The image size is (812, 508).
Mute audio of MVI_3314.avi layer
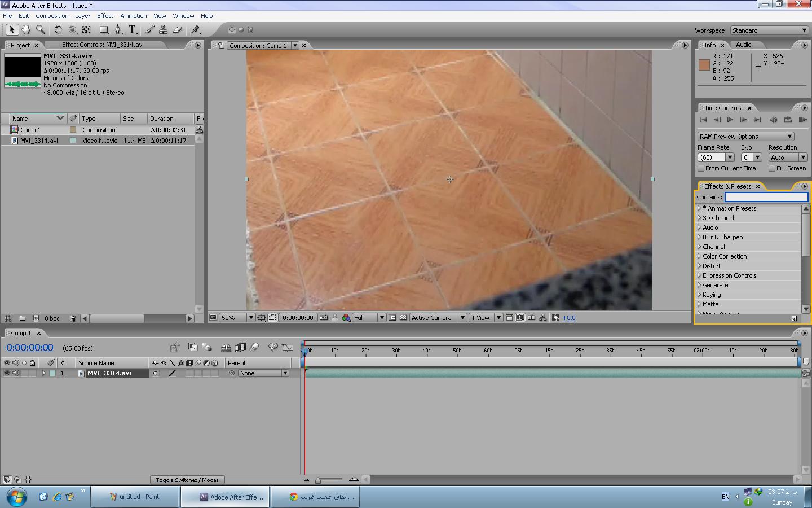(16, 373)
